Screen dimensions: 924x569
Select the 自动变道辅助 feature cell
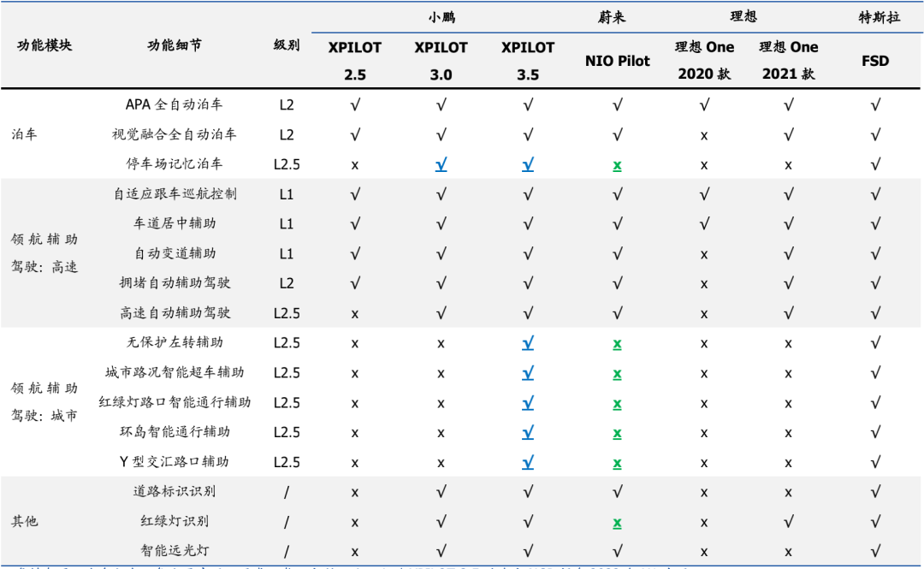pos(175,253)
